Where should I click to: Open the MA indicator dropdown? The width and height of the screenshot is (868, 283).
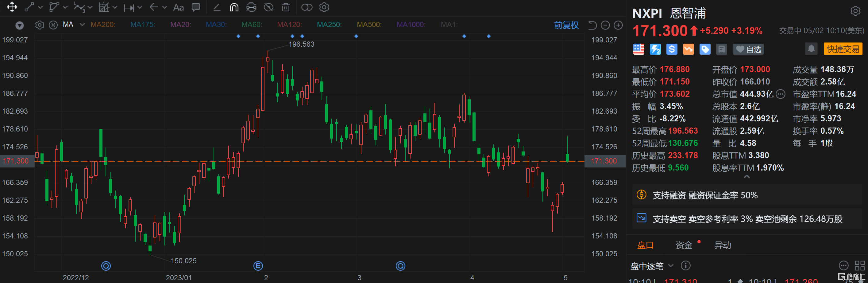82,25
